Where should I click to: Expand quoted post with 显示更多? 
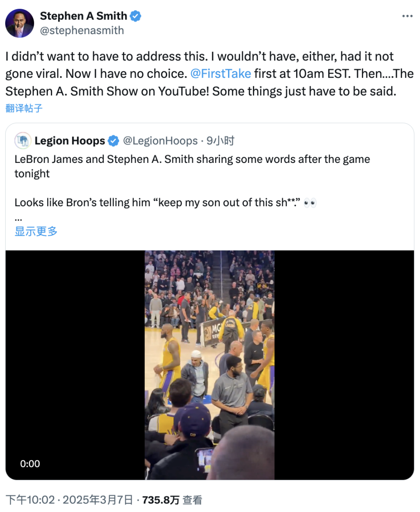(x=36, y=231)
